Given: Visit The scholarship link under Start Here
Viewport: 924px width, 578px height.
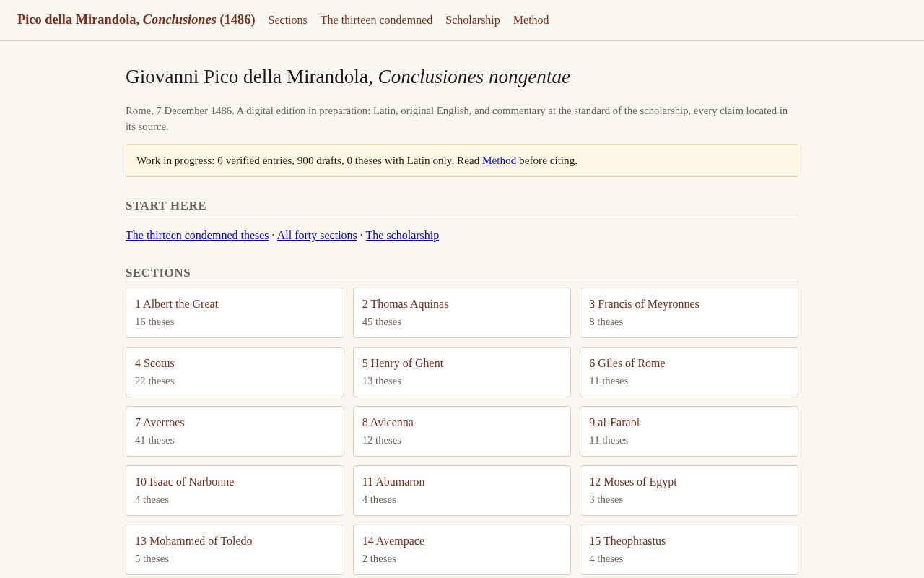Looking at the screenshot, I should (x=402, y=236).
